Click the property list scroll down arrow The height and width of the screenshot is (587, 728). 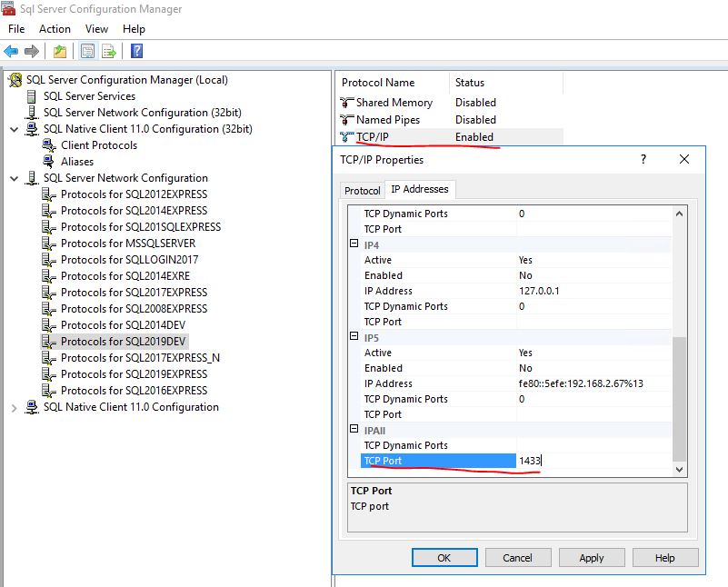click(x=679, y=469)
